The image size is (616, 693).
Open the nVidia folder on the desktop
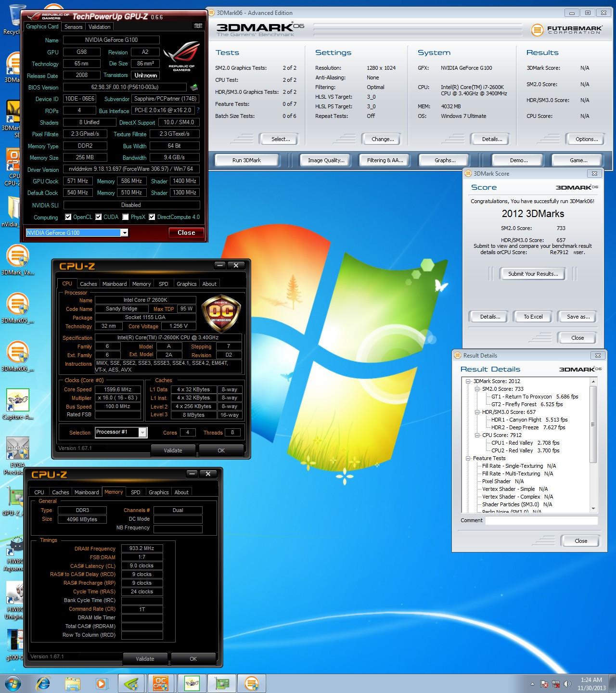pos(13,212)
